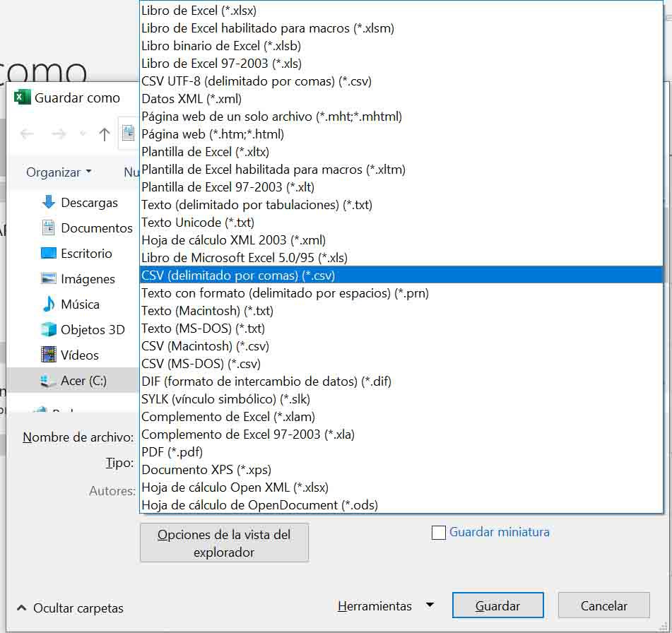The image size is (672, 633).
Task: Select Libro binario de Excel (*.xlsb)
Action: tap(401, 46)
